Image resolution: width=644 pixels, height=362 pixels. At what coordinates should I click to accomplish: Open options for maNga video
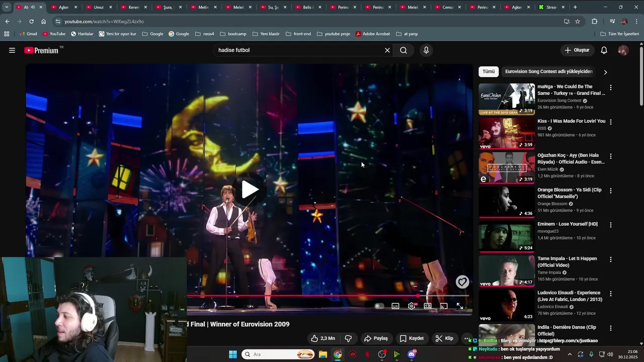[611, 87]
